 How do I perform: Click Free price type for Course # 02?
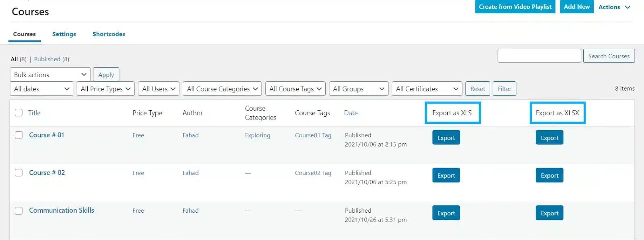138,173
